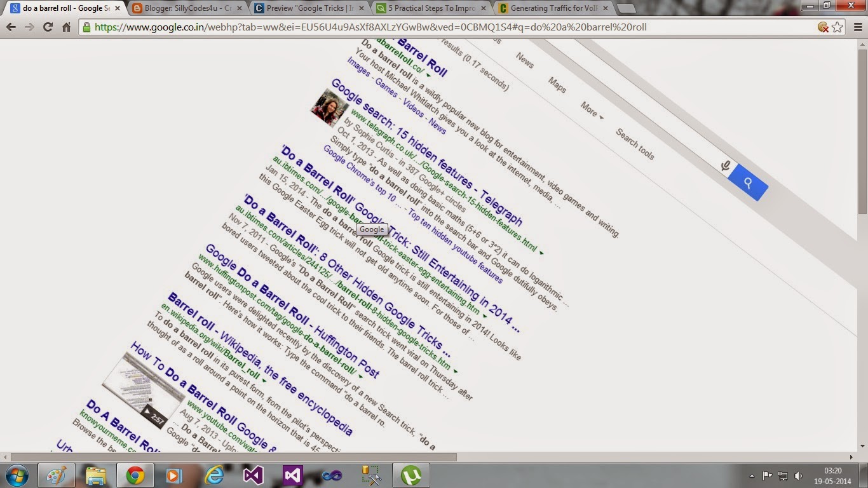The width and height of the screenshot is (868, 488).
Task: Select the rotated News search tab
Action: click(525, 60)
